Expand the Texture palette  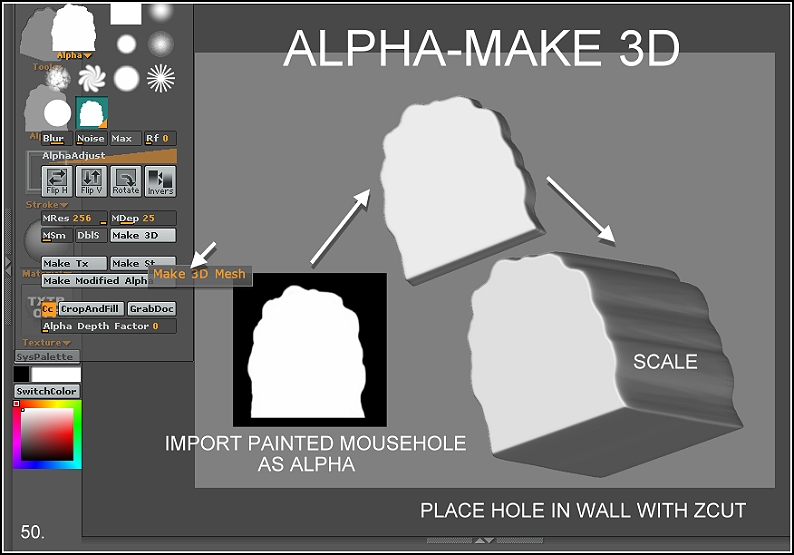click(x=47, y=343)
